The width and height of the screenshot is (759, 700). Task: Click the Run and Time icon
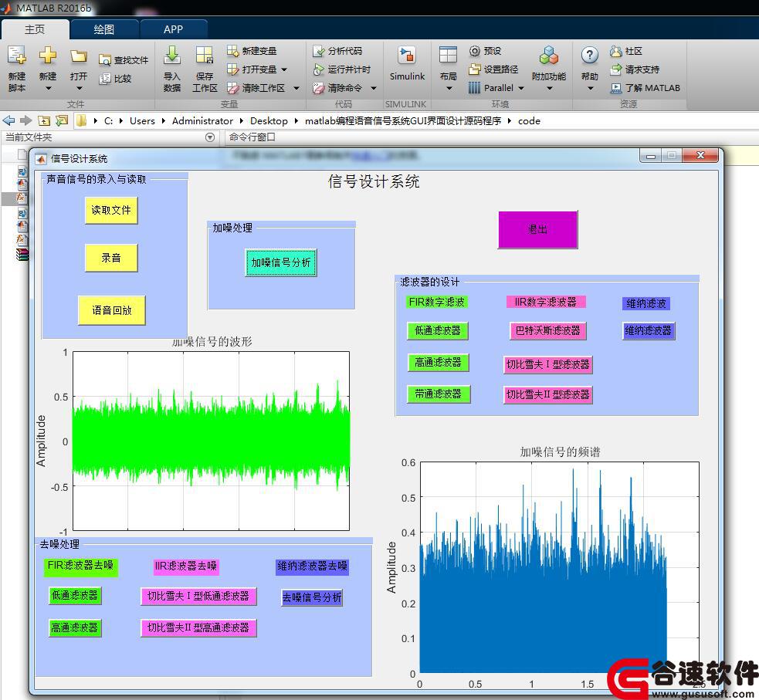(319, 69)
